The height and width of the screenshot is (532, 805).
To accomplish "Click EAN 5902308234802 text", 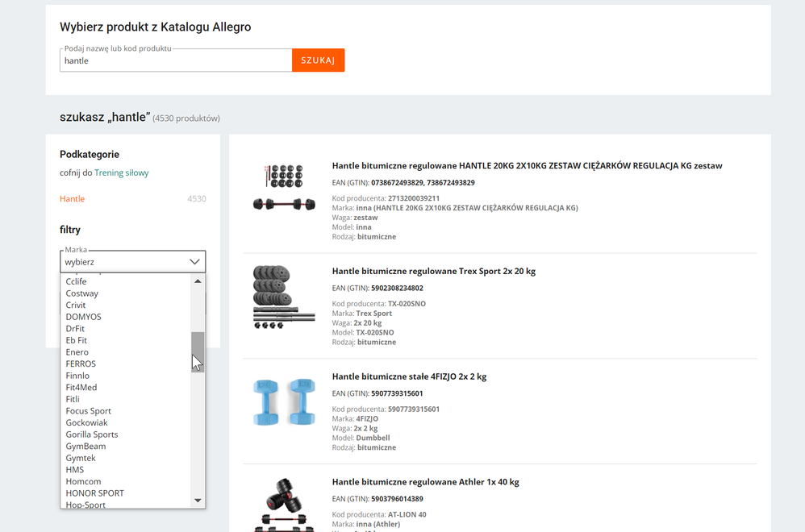I will pyautogui.click(x=398, y=289).
